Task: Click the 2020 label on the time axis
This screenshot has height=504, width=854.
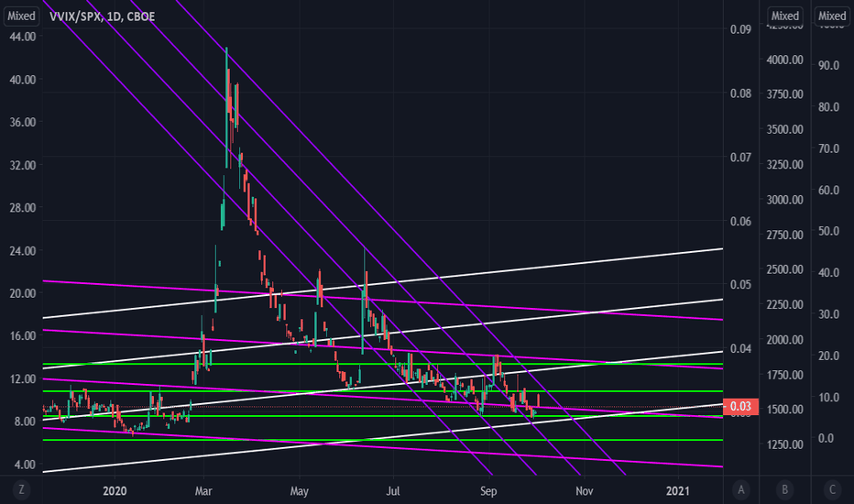Action: pos(115,491)
